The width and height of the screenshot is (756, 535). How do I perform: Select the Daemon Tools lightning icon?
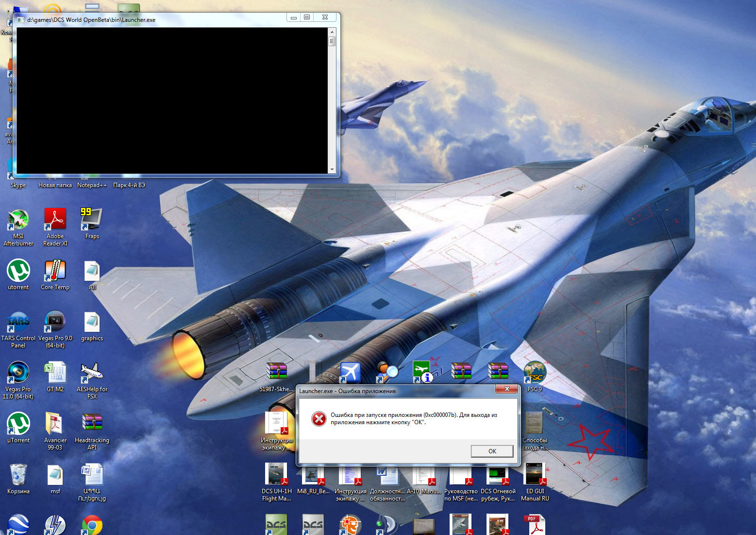pyautogui.click(x=55, y=525)
